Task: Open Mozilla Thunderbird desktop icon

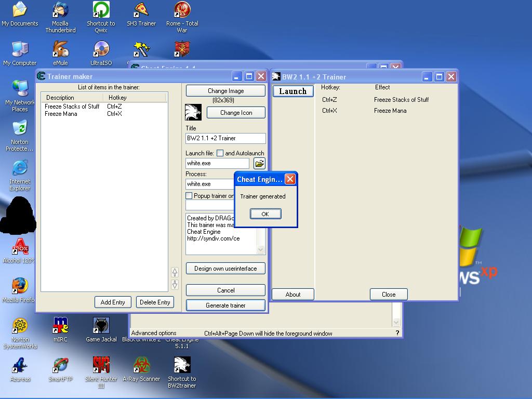Action: click(60, 10)
